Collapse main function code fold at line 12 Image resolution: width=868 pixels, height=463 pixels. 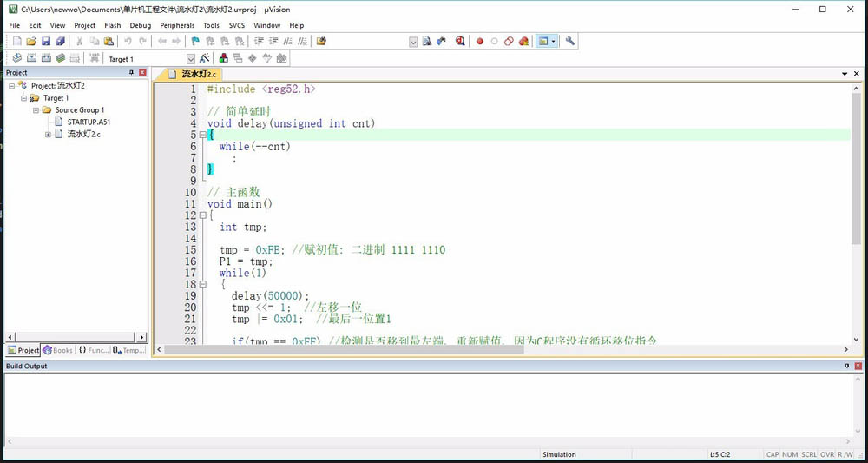pyautogui.click(x=202, y=215)
